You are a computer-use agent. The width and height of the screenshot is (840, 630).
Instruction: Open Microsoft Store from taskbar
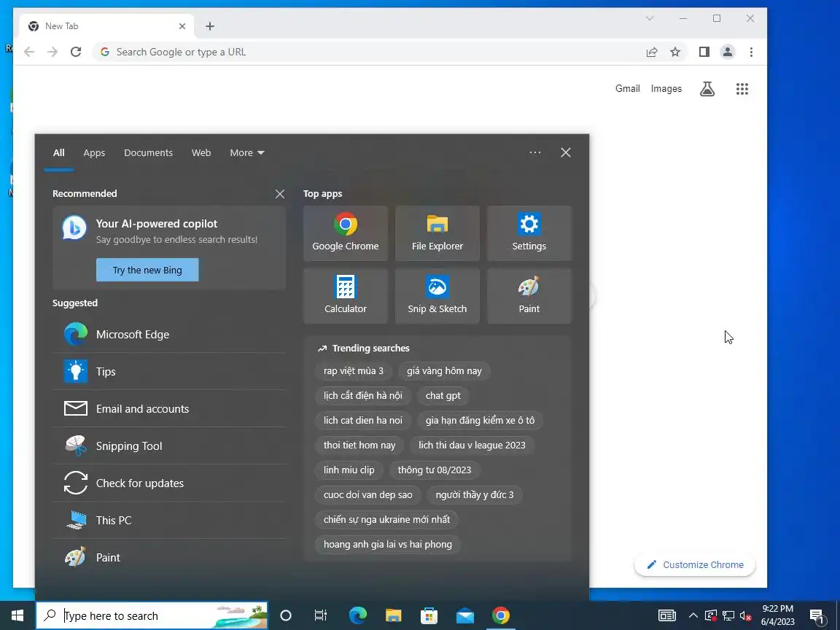coord(429,615)
